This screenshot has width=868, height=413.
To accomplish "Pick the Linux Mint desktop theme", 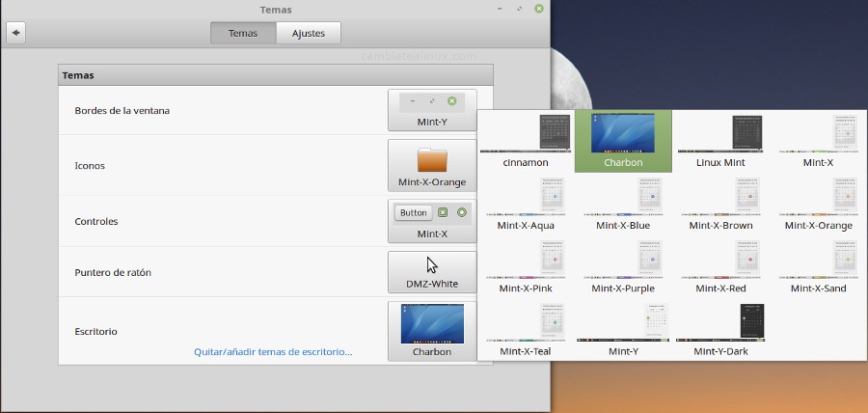I will click(720, 141).
